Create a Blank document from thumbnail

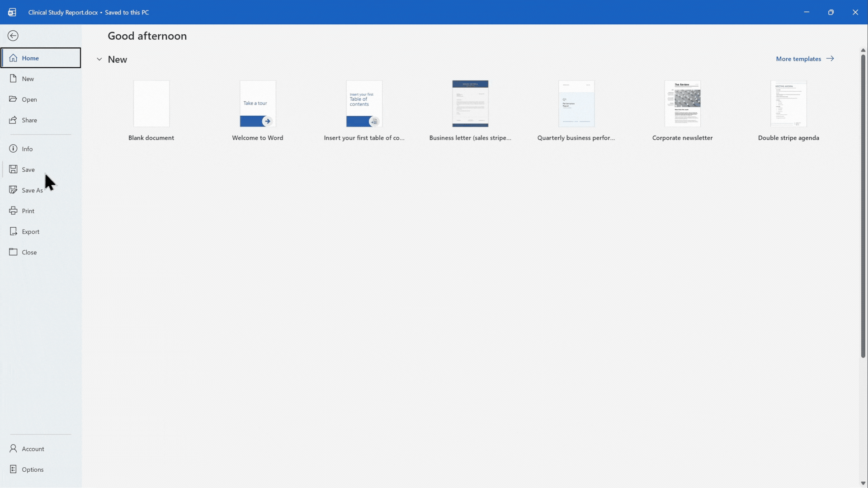coord(151,104)
